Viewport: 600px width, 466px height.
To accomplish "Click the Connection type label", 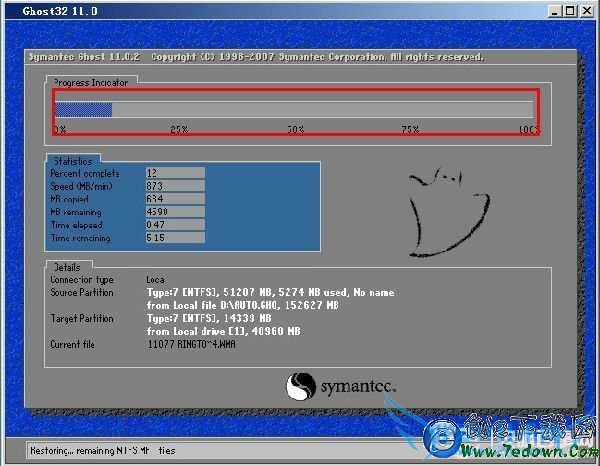I will [82, 280].
